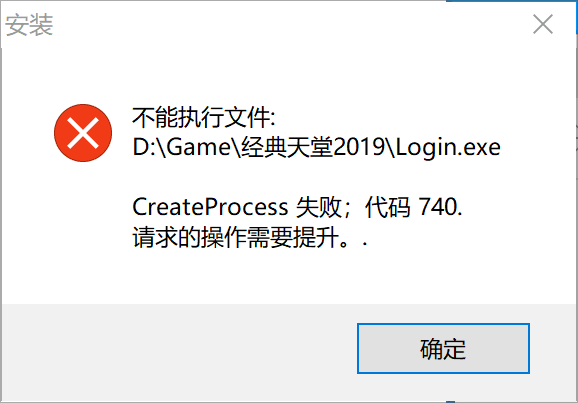
Task: Click the 安装 title text
Action: pos(29,25)
